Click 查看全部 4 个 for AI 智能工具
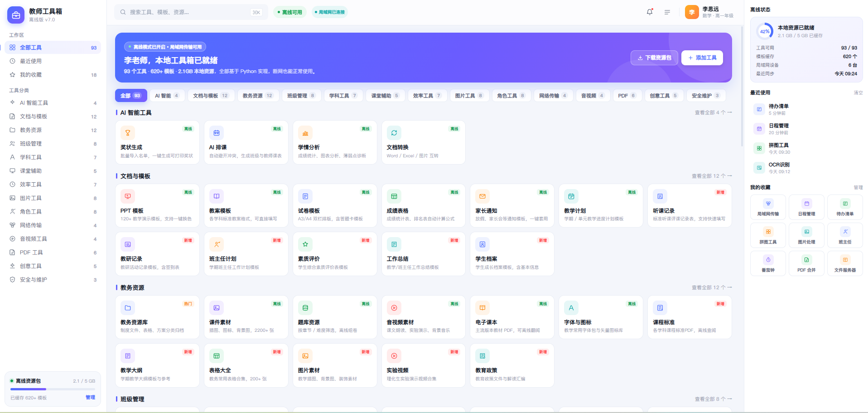 714,112
